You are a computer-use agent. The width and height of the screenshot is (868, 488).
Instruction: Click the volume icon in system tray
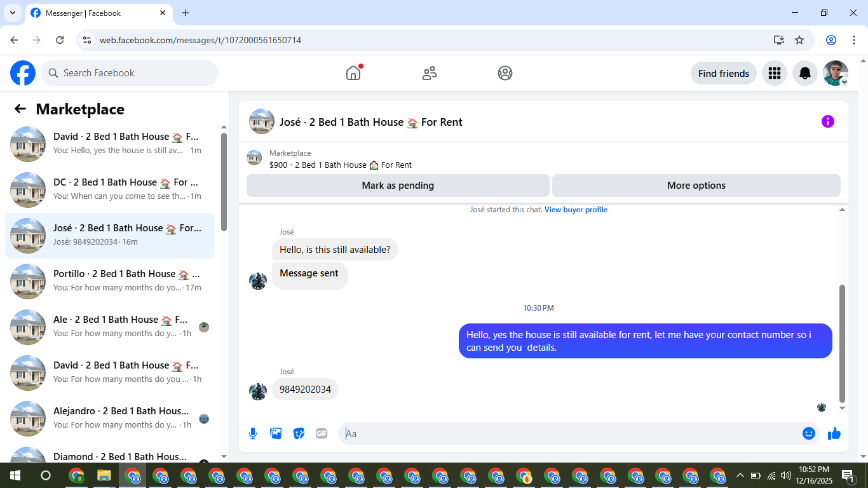point(786,475)
